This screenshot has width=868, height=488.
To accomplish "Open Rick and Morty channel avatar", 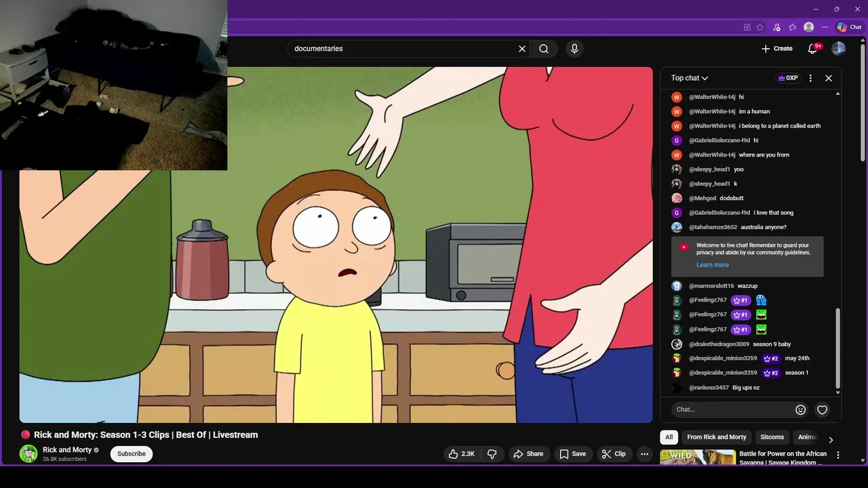I will pos(28,454).
